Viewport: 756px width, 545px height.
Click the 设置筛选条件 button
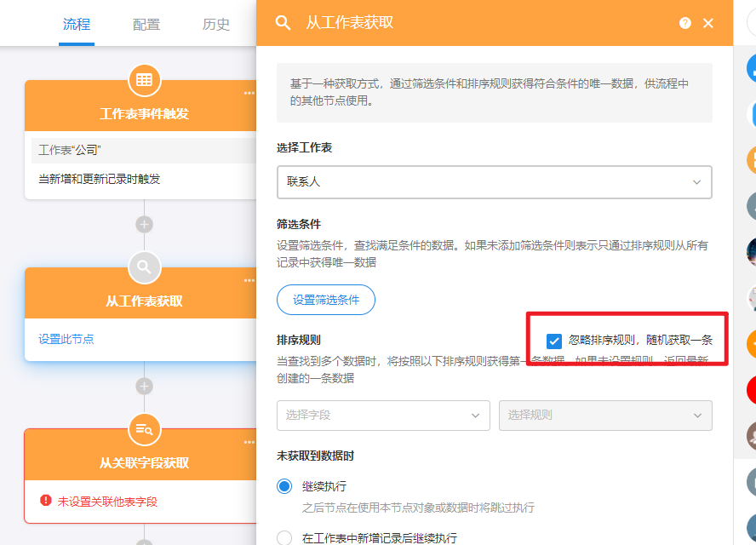tap(326, 300)
